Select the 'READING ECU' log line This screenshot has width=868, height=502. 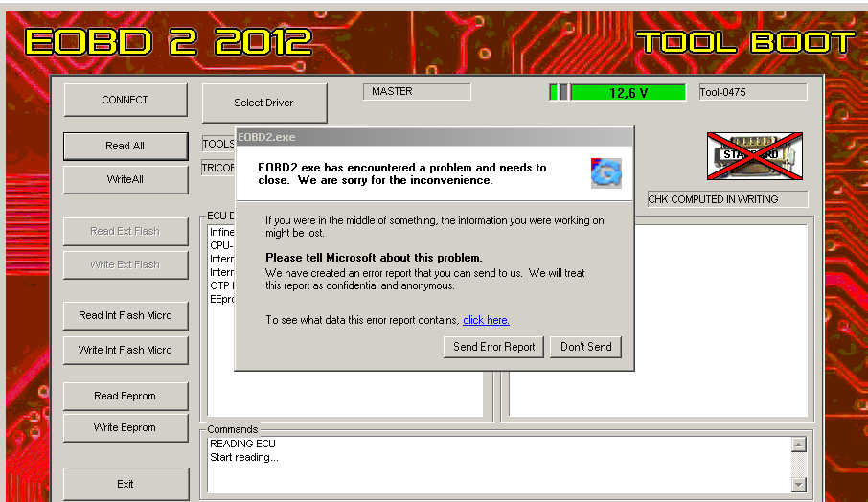pos(242,444)
